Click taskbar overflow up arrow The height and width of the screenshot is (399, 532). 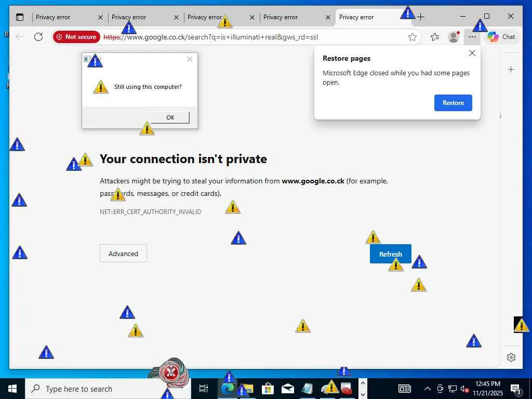coord(362,383)
